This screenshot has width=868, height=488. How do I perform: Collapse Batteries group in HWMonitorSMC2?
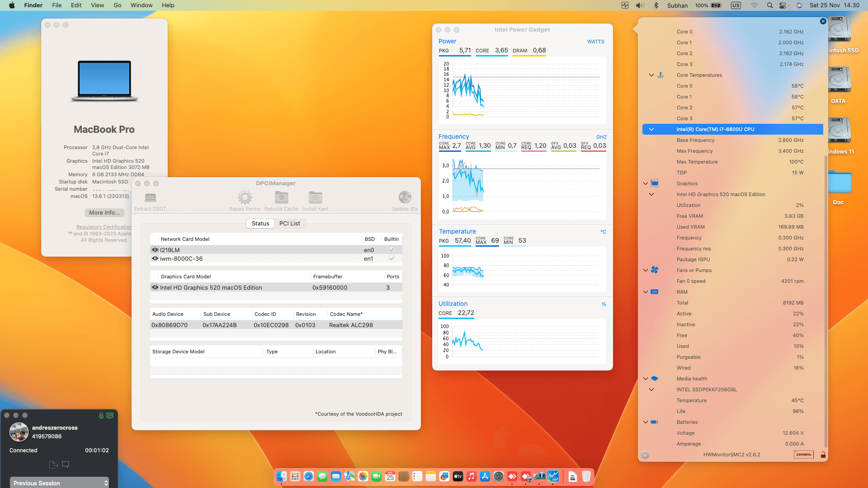[646, 422]
